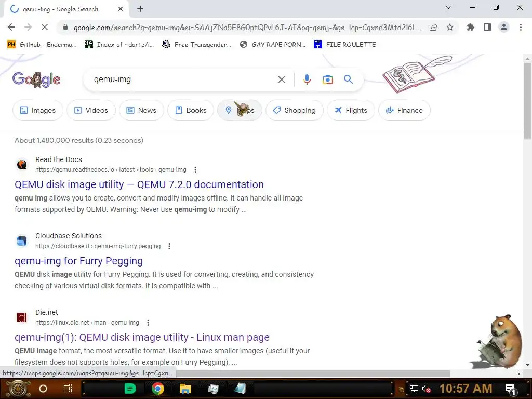532x399 pixels.
Task: Open the FILE ROULETTE bookmark
Action: click(345, 45)
